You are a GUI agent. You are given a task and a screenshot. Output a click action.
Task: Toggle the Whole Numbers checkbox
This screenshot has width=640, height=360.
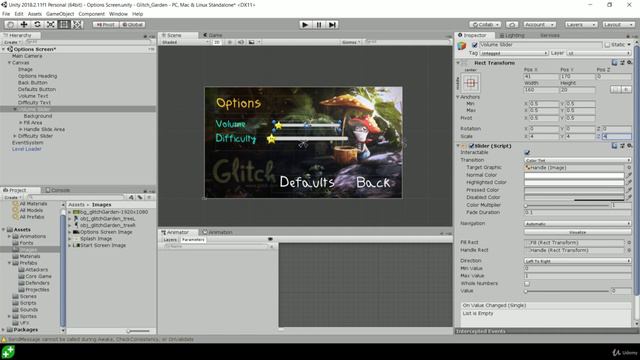pyautogui.click(x=527, y=283)
